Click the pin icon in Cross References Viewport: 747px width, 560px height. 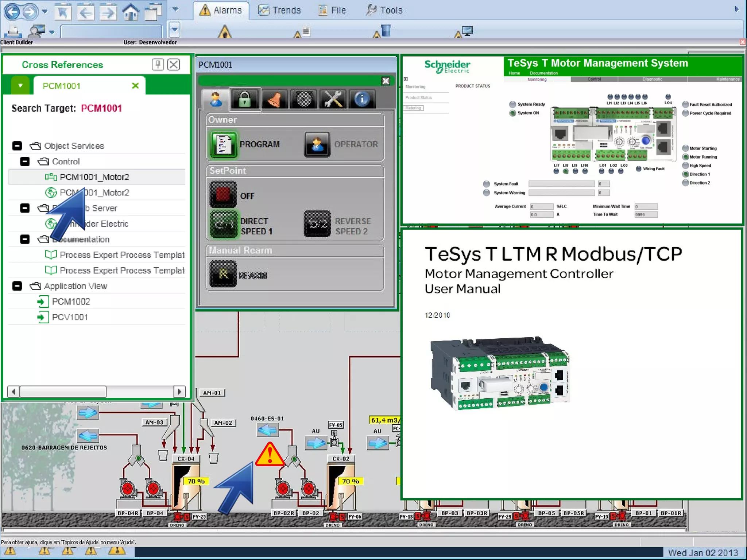point(158,65)
